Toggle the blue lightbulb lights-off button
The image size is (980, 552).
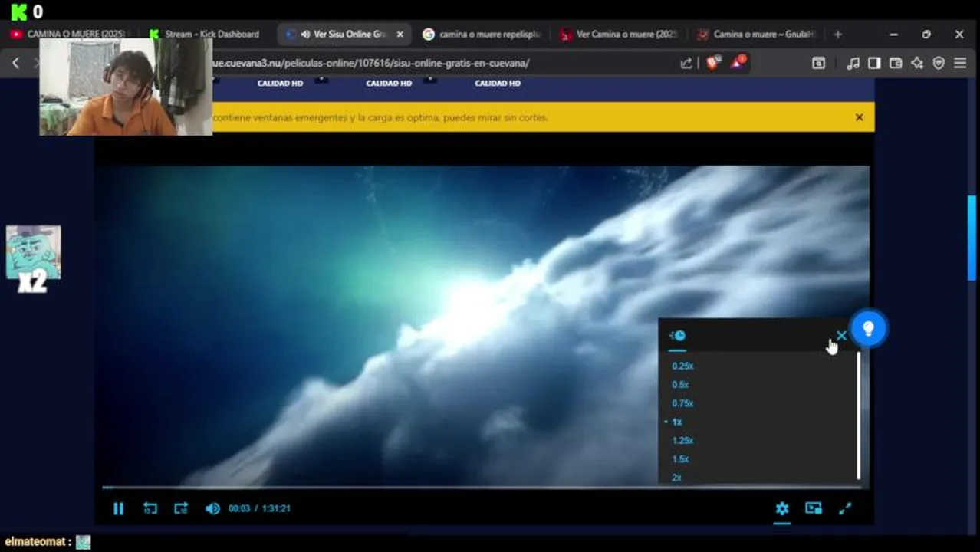pos(868,329)
